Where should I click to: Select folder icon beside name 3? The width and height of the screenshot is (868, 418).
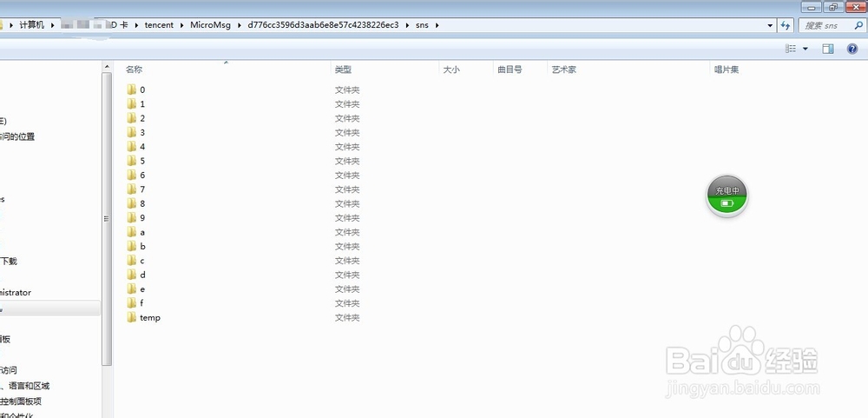131,132
